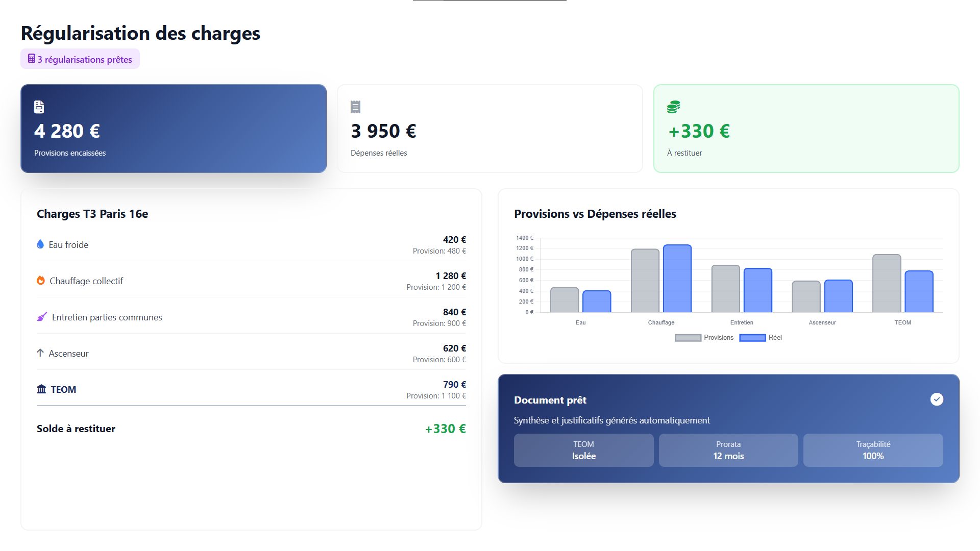This screenshot has width=980, height=551.
Task: Click the Provision: 1 100 € text
Action: [x=436, y=396]
